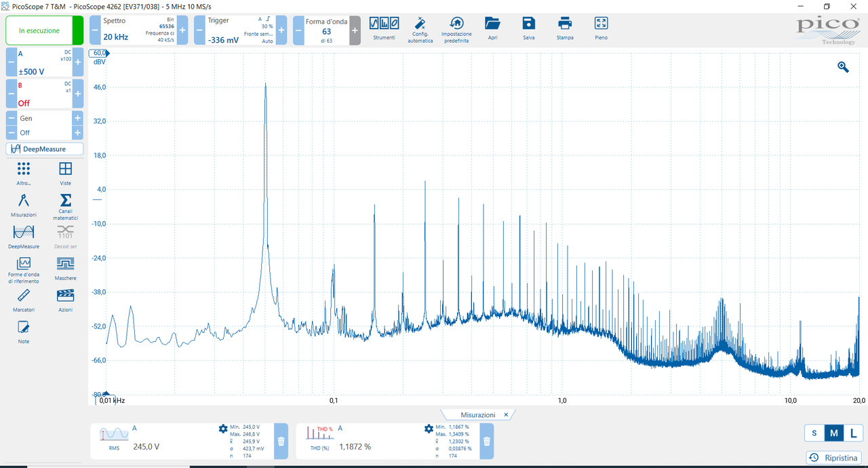Go to next waveform buffer
The width and height of the screenshot is (868, 468).
[355, 31]
